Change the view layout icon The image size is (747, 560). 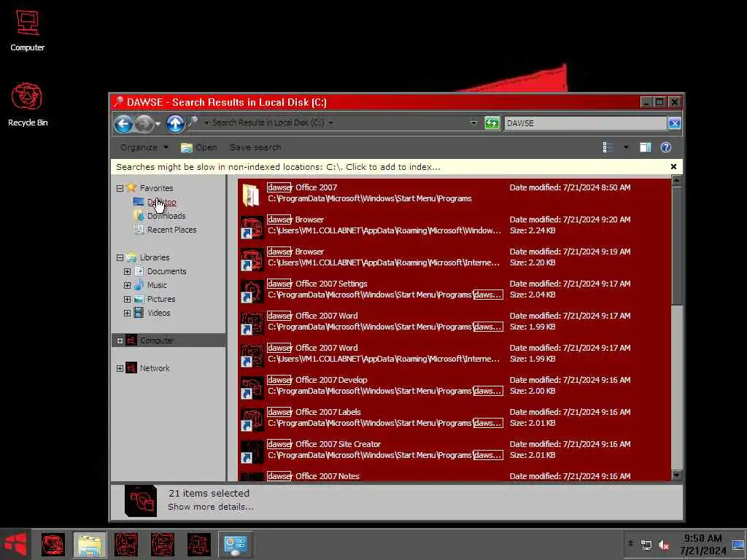click(608, 147)
